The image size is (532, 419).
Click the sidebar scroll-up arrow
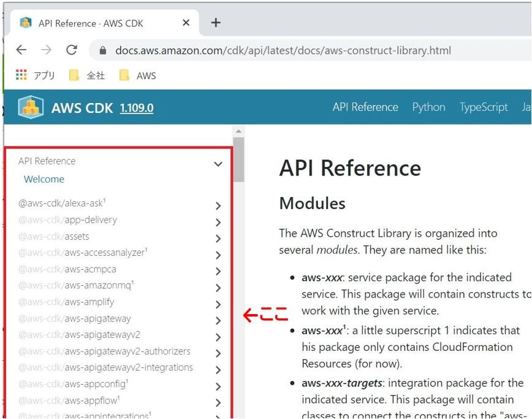239,131
